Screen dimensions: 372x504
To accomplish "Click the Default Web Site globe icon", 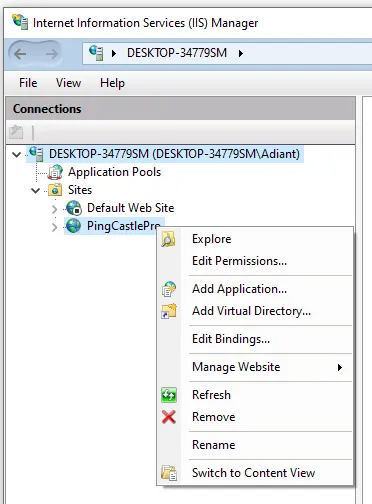I will point(74,208).
